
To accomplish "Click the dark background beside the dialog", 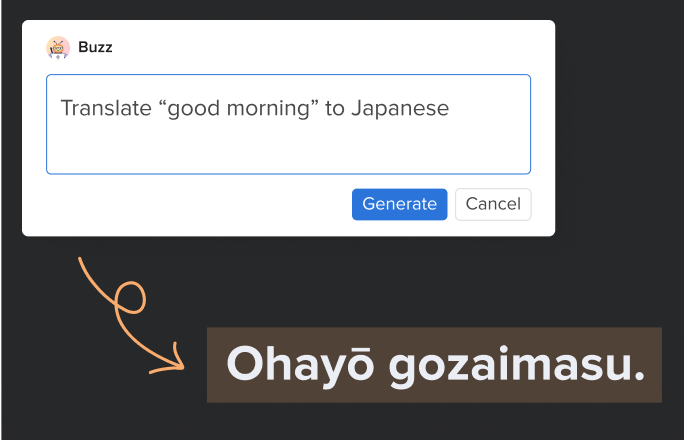I will coord(619,131).
